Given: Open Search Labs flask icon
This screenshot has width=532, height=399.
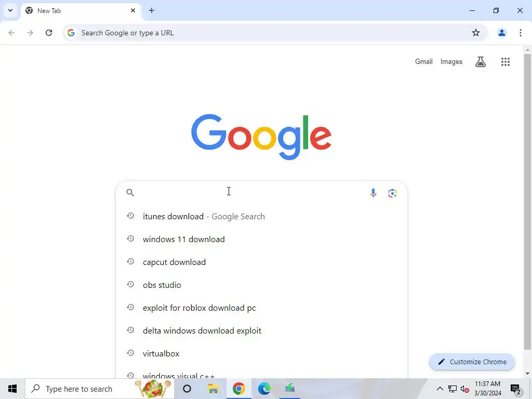Looking at the screenshot, I should (481, 62).
